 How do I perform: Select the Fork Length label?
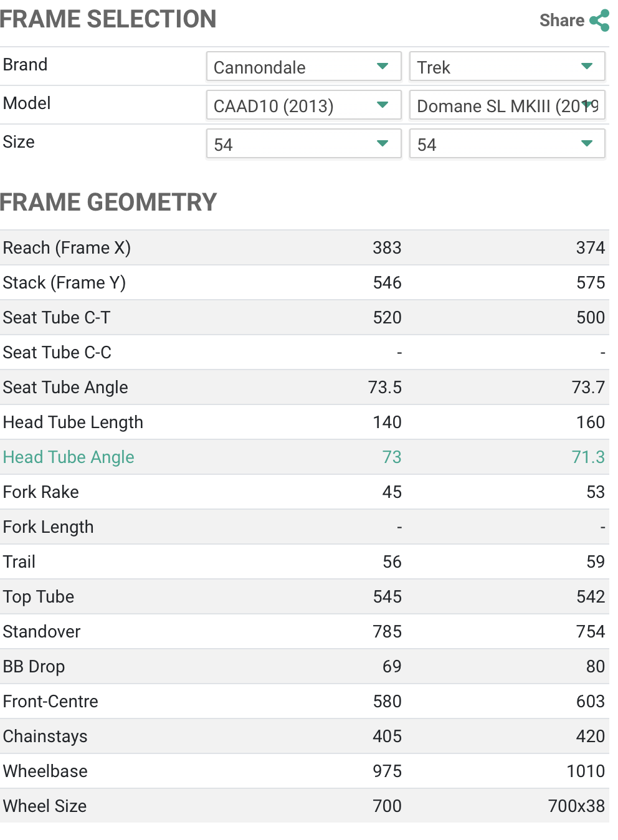click(x=49, y=527)
